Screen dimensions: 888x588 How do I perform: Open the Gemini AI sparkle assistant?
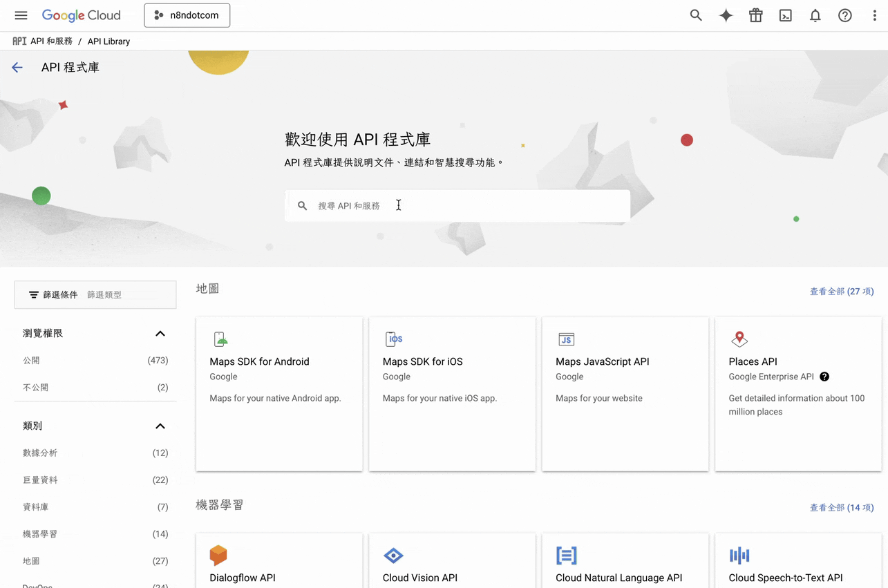[x=726, y=15]
